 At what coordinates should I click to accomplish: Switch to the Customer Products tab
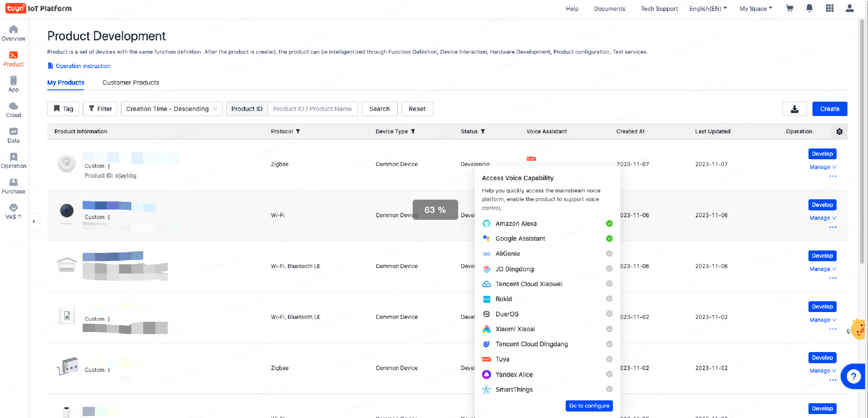(x=131, y=83)
